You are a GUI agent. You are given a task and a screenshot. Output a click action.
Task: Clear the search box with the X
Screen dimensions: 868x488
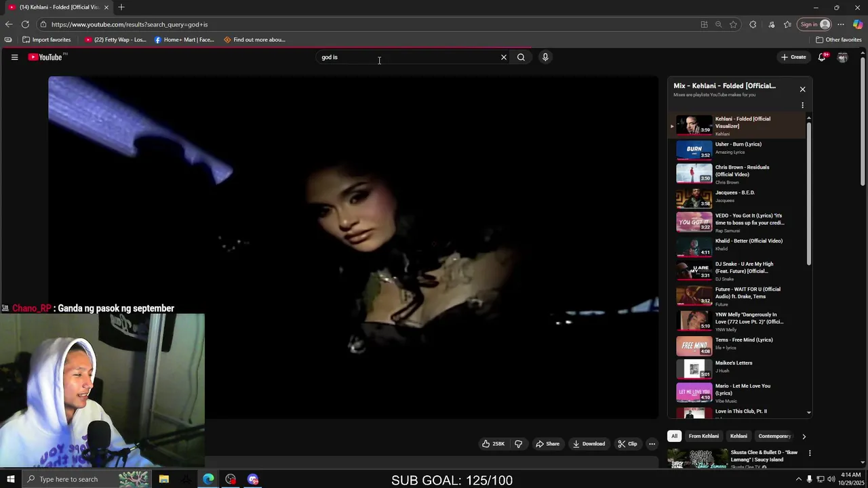[x=504, y=57]
